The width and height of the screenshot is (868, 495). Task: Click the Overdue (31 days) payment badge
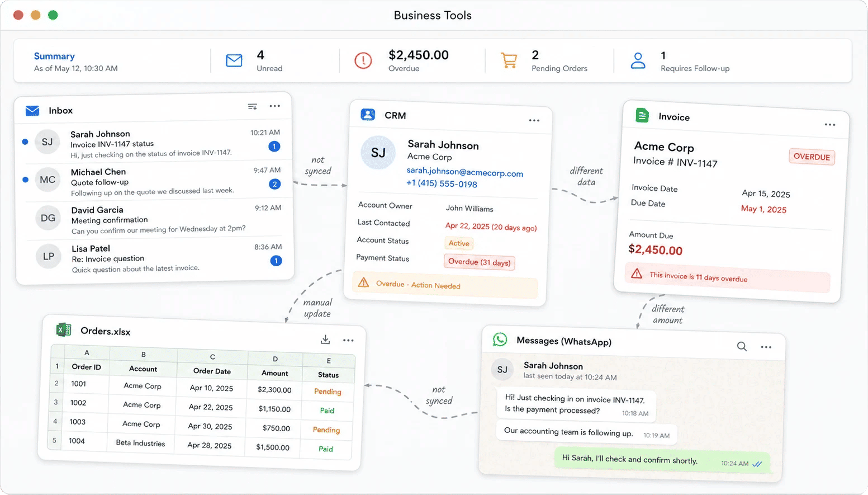point(480,262)
